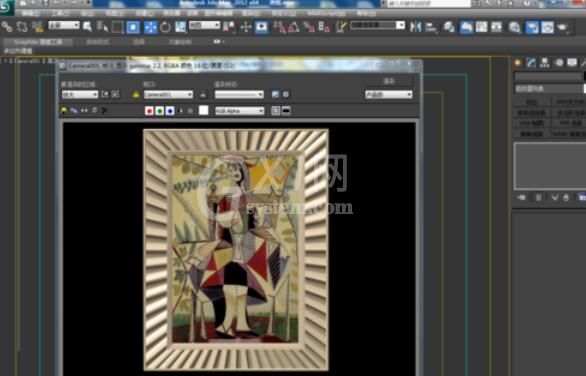Viewport: 586px width, 376px height.
Task: Open the Camera001 viewport dropdown
Action: pyautogui.click(x=168, y=95)
